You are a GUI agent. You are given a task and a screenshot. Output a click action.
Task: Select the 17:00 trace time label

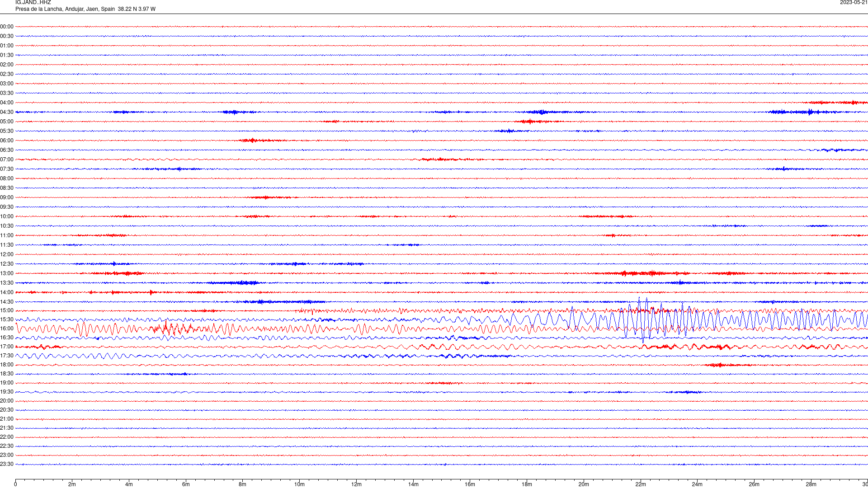pos(7,347)
